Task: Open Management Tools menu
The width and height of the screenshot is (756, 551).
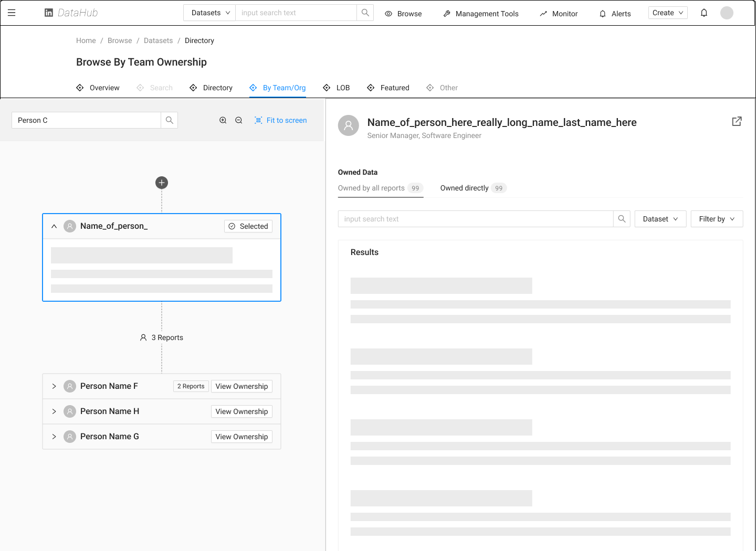Action: (x=481, y=14)
